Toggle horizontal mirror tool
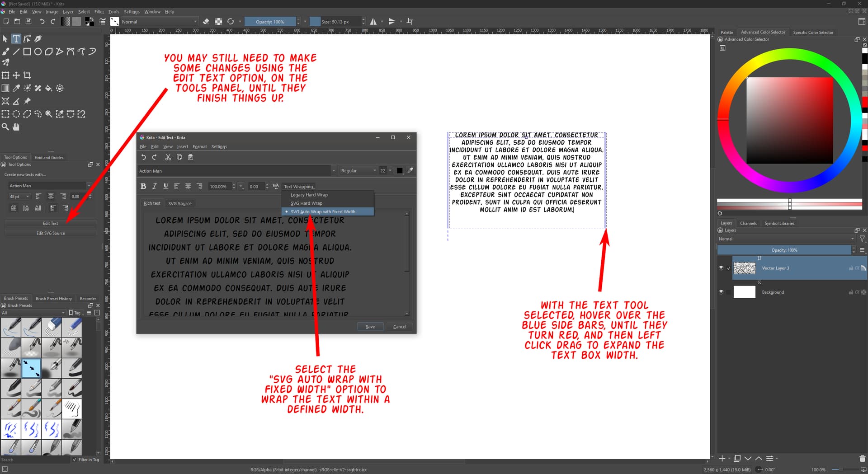Viewport: 868px width, 474px height. [373, 21]
